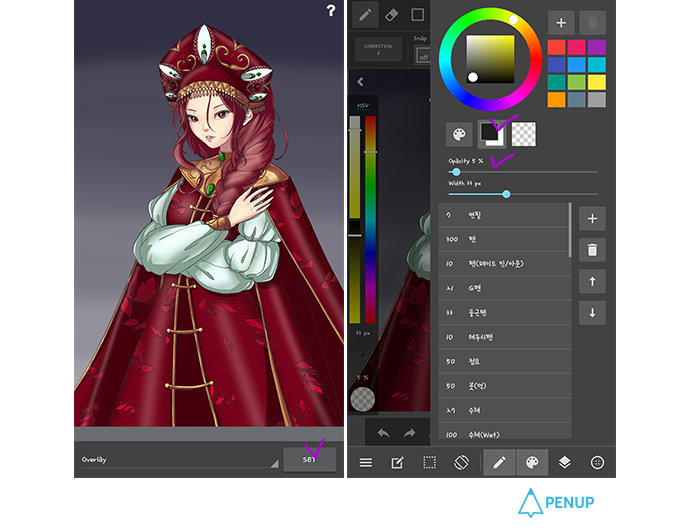Open the palette icon beside foreground color
This screenshot has width=690, height=528.
[x=459, y=134]
